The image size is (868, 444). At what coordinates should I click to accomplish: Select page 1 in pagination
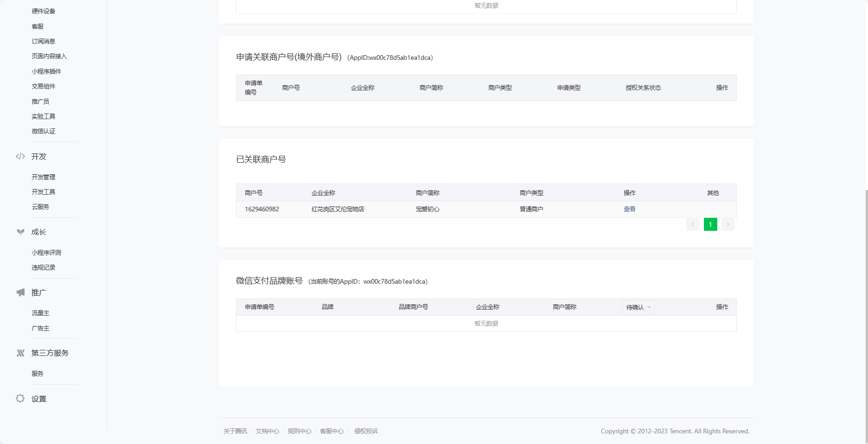[x=710, y=224]
